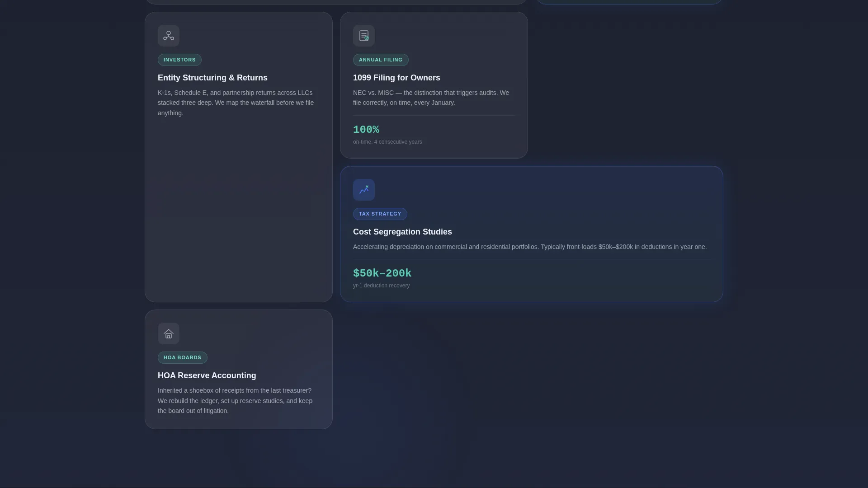The width and height of the screenshot is (868, 488).
Task: Click the $50k–200k deduction statistic
Action: (382, 273)
